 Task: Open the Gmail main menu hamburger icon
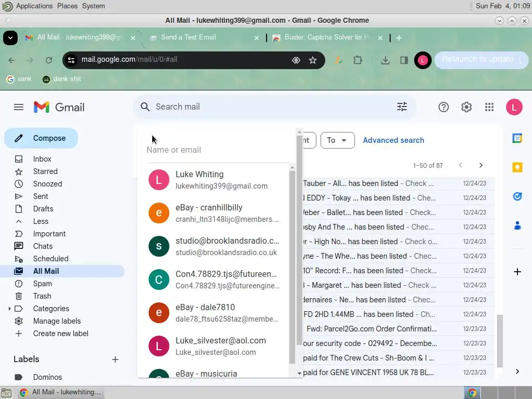pos(19,107)
